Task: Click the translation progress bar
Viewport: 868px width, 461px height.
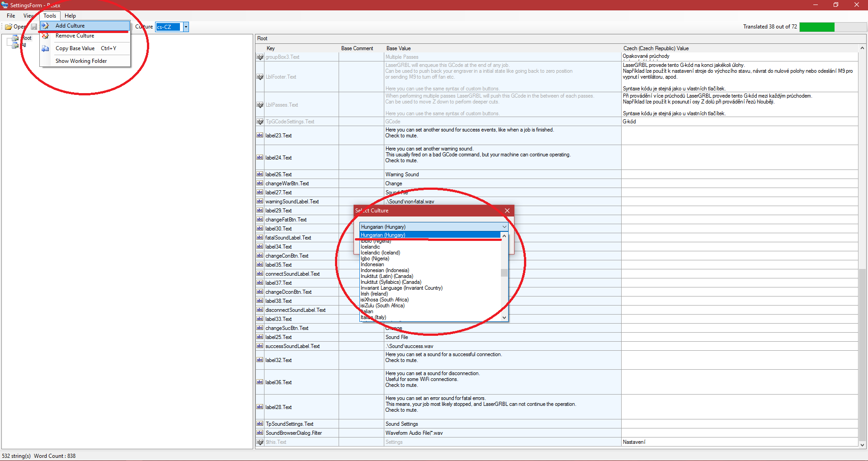Action: 833,27
